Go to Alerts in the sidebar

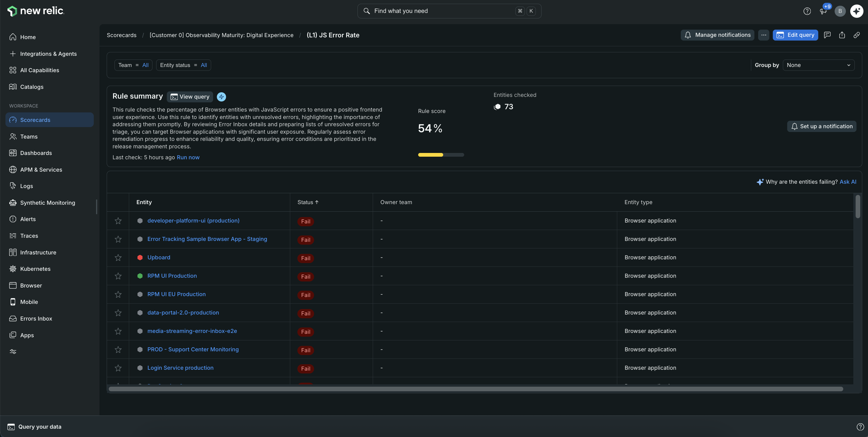coord(49,219)
